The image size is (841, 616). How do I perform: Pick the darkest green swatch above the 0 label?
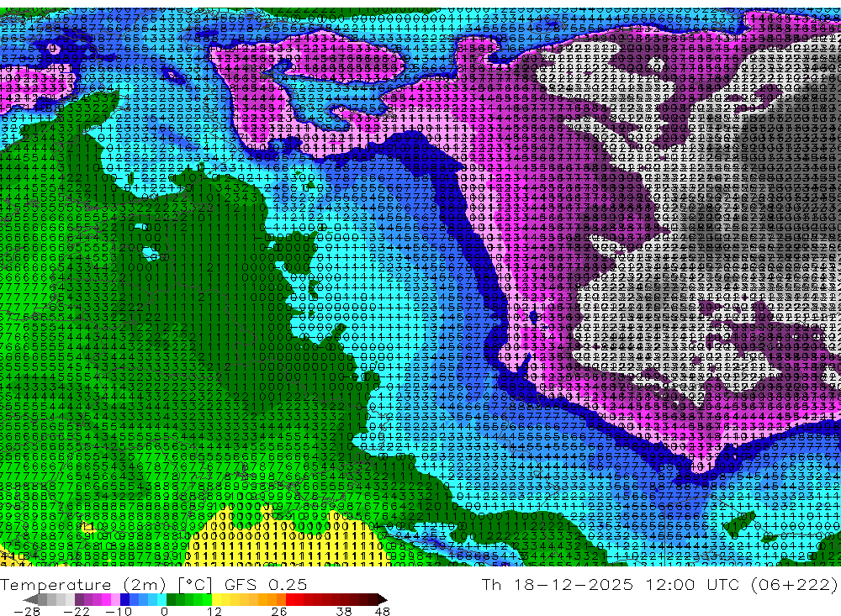[x=171, y=600]
